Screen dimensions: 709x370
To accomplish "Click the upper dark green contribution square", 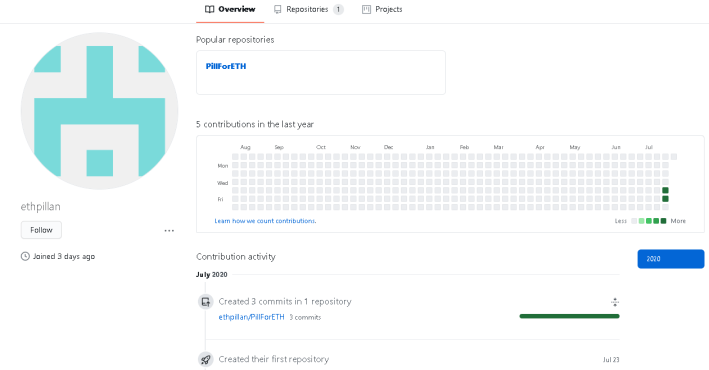I will [x=665, y=190].
